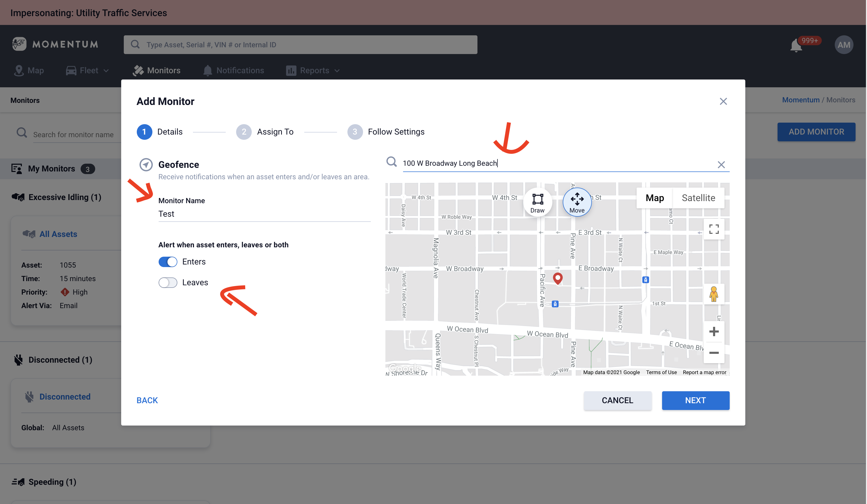Clear the address search field
The height and width of the screenshot is (504, 867).
pos(721,165)
